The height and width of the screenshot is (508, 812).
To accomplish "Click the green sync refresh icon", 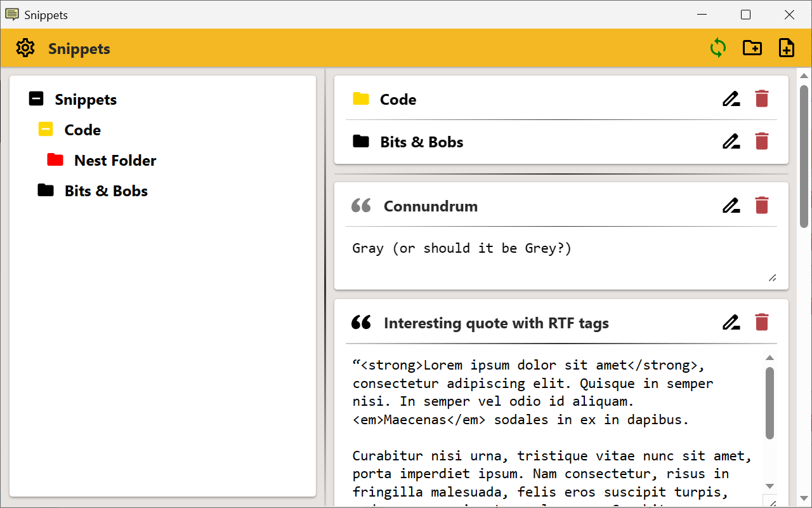I will click(717, 48).
